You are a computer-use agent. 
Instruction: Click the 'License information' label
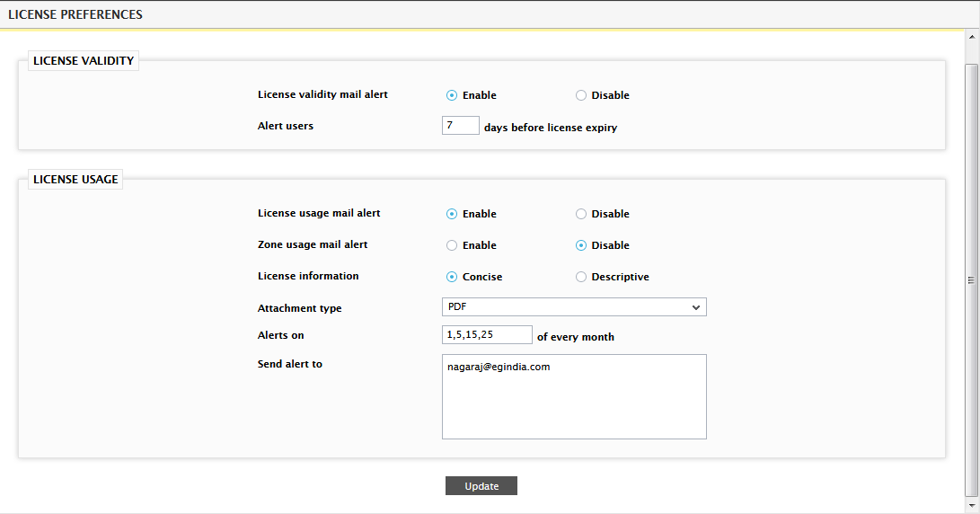point(308,276)
